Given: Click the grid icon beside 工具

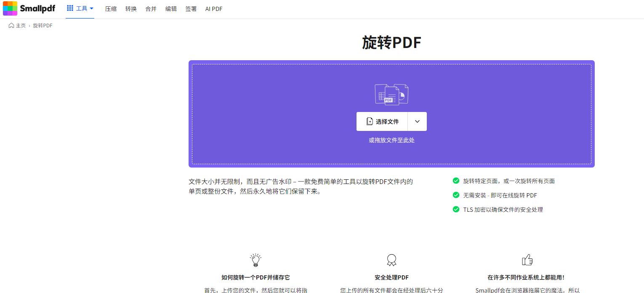Looking at the screenshot, I should coord(70,8).
